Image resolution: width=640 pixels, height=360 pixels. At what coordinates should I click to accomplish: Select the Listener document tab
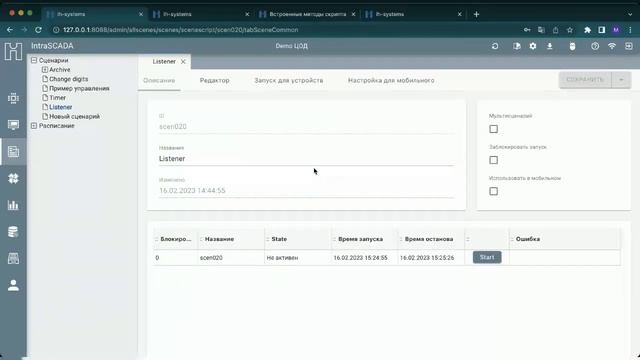(x=164, y=62)
